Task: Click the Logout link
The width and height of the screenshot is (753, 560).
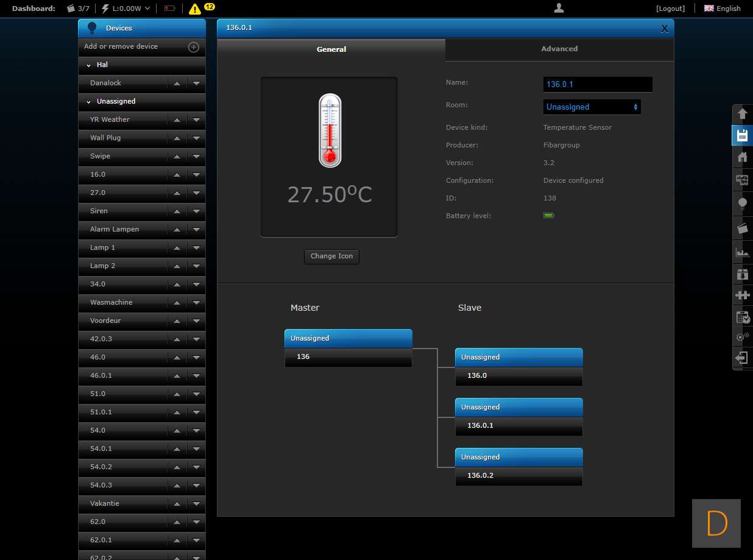Action: [670, 9]
